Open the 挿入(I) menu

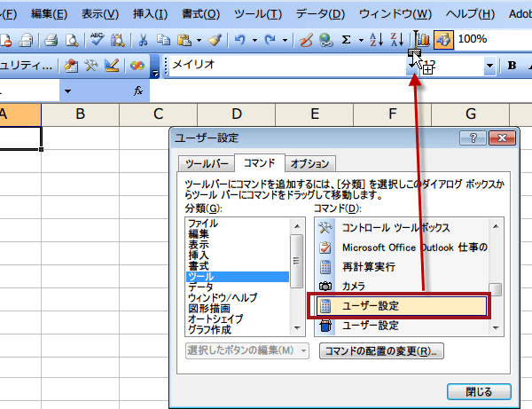pyautogui.click(x=150, y=14)
